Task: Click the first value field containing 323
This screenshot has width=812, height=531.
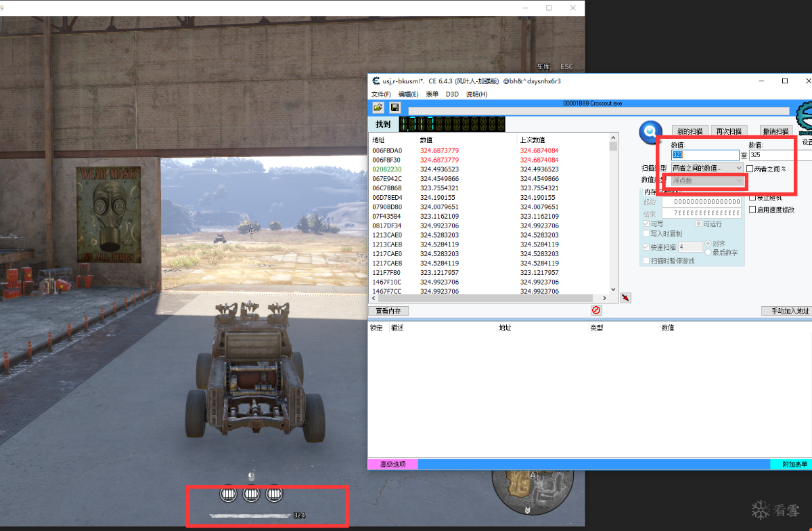Action: pyautogui.click(x=705, y=155)
